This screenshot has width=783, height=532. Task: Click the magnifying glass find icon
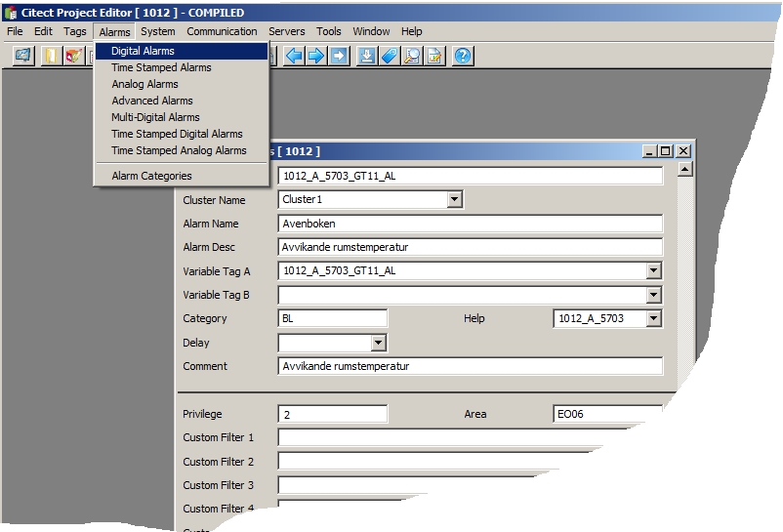412,56
